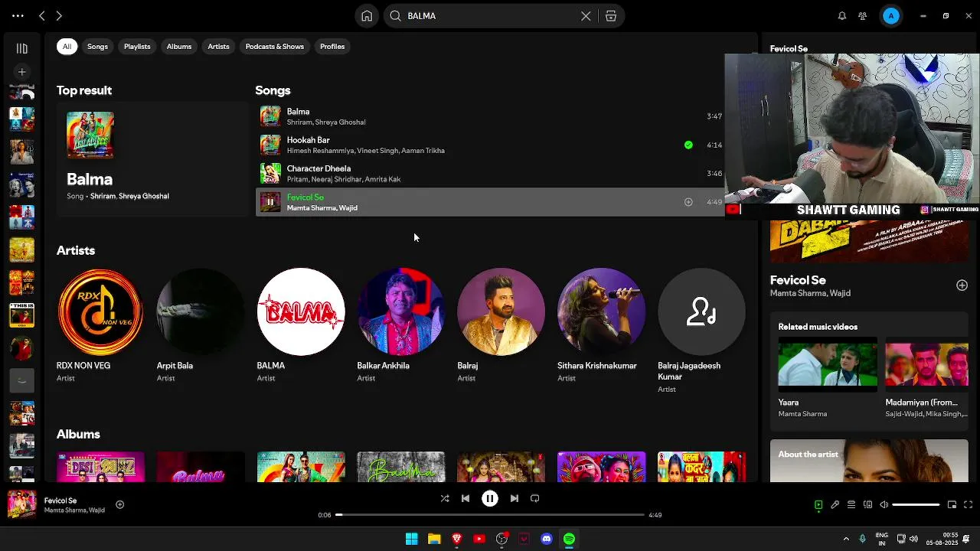Open the RDX NON VEG artist
This screenshot has width=980, height=551.
click(x=100, y=325)
